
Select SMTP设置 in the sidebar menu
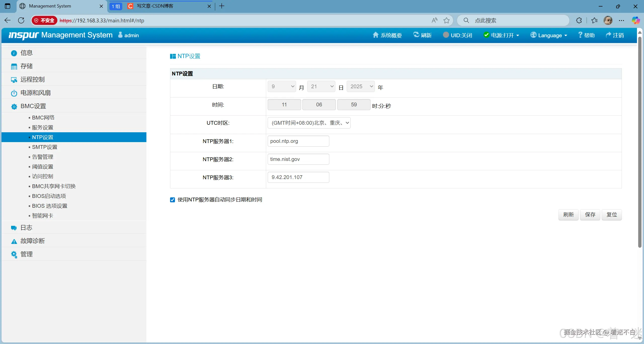45,147
